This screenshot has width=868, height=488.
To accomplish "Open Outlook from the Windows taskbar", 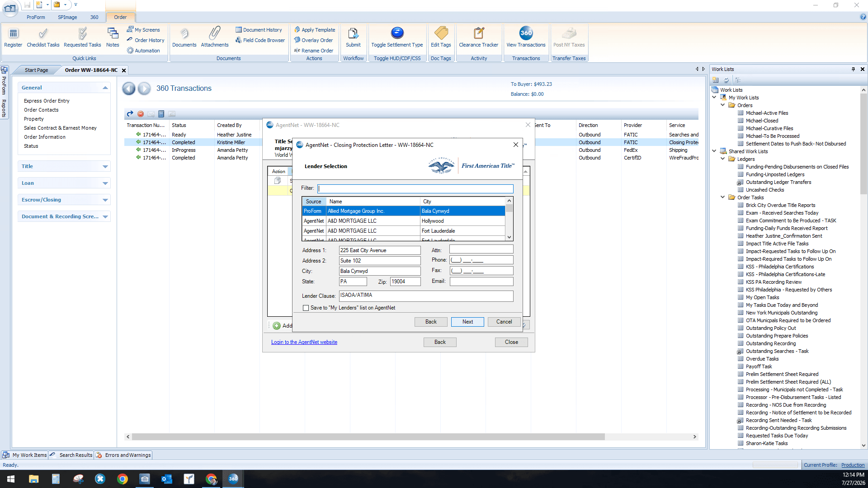I will [x=167, y=479].
